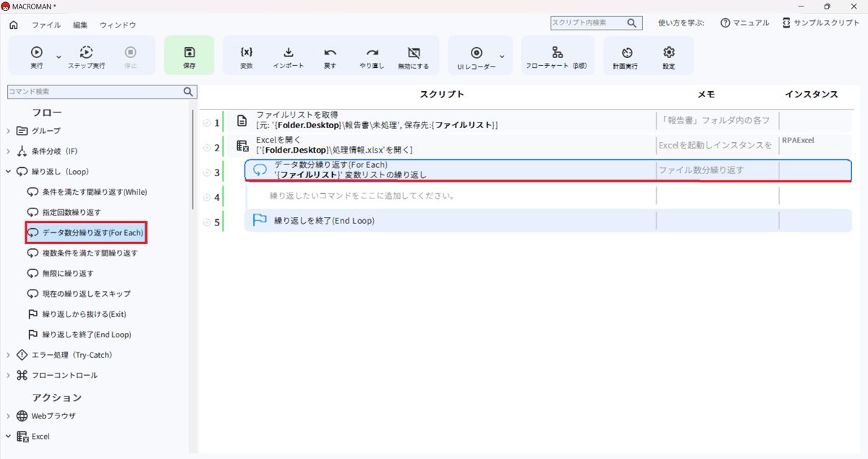Click the コマンド検索 search field
Viewport: 868px width, 459px height.
click(x=94, y=92)
